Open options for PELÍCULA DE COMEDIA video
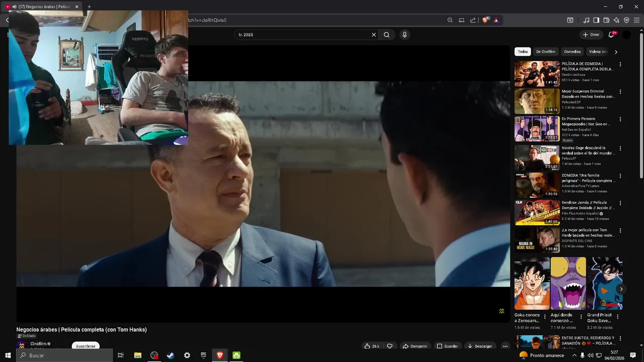Image resolution: width=644 pixels, height=362 pixels. tap(620, 64)
